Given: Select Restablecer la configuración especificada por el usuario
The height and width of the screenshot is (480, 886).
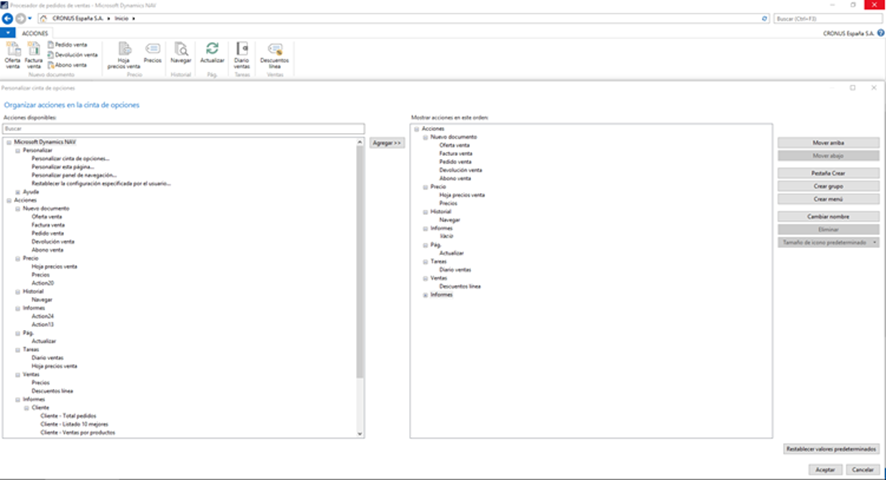Looking at the screenshot, I should pos(101,184).
